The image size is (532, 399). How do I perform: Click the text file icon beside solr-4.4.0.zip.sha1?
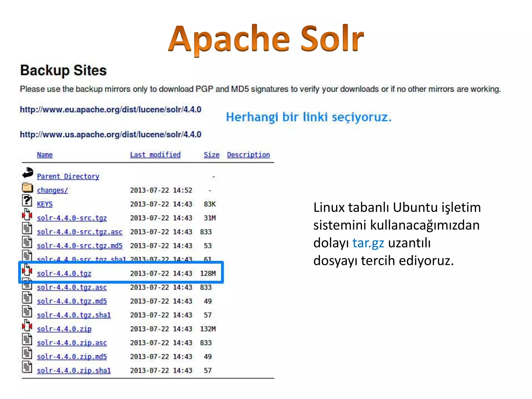(x=27, y=367)
